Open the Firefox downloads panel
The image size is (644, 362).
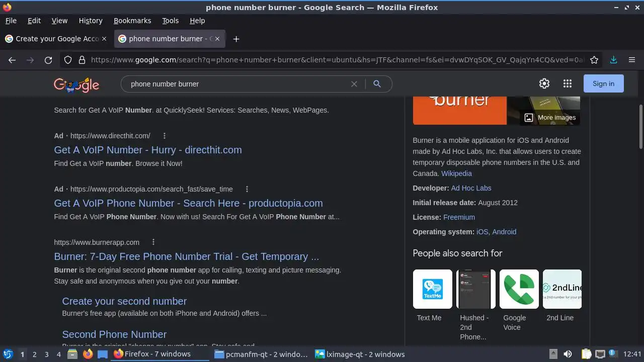click(613, 60)
